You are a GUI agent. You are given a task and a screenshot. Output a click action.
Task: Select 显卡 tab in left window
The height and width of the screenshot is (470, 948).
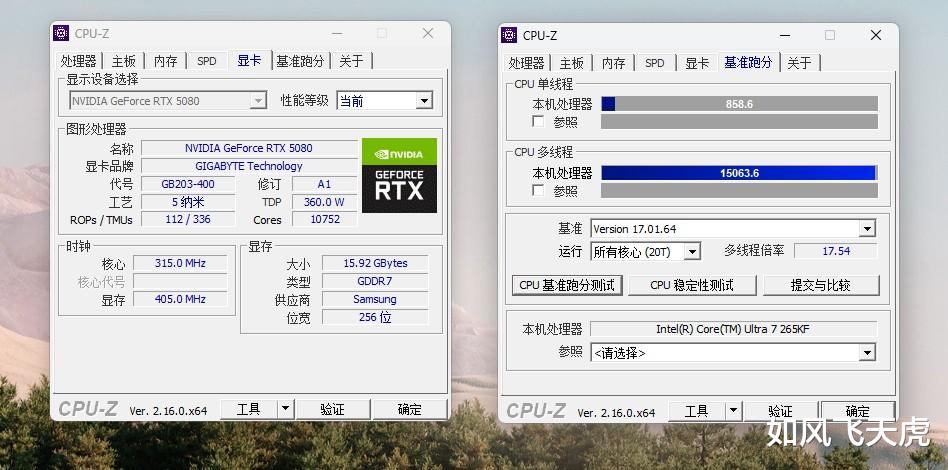[x=249, y=60]
